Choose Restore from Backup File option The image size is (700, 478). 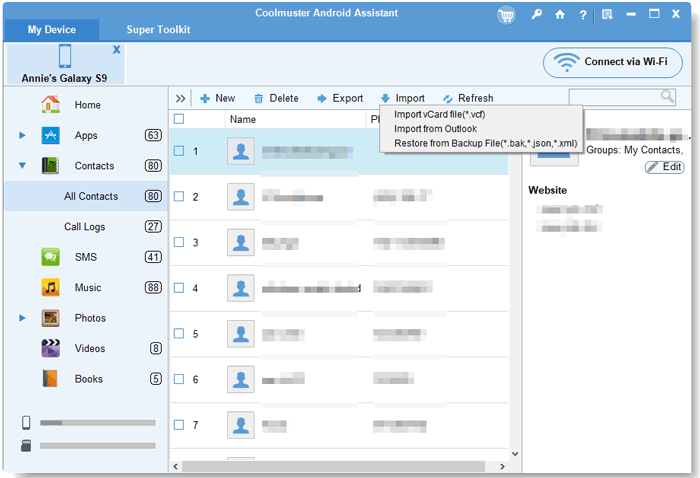coord(486,143)
